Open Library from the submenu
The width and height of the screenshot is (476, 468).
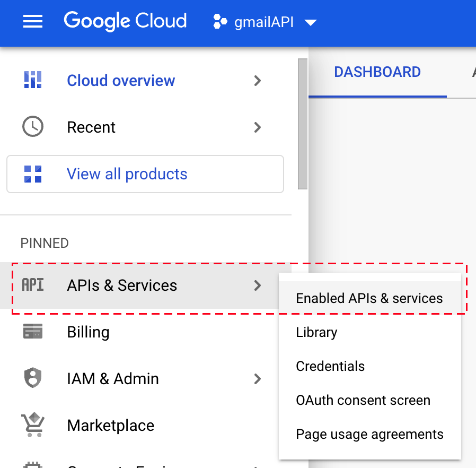369,333
